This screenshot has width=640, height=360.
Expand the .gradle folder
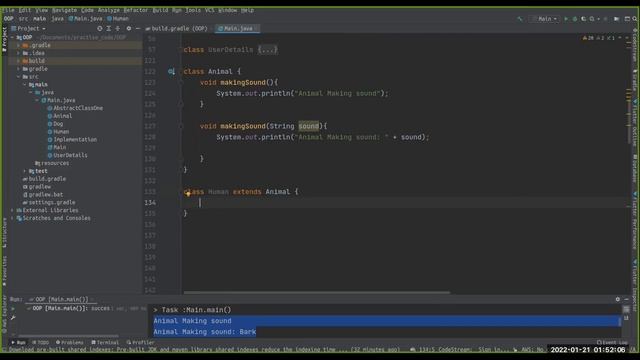[x=18, y=45]
